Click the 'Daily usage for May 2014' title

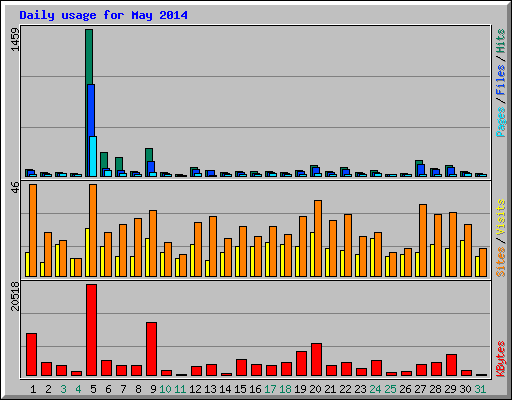tap(103, 15)
